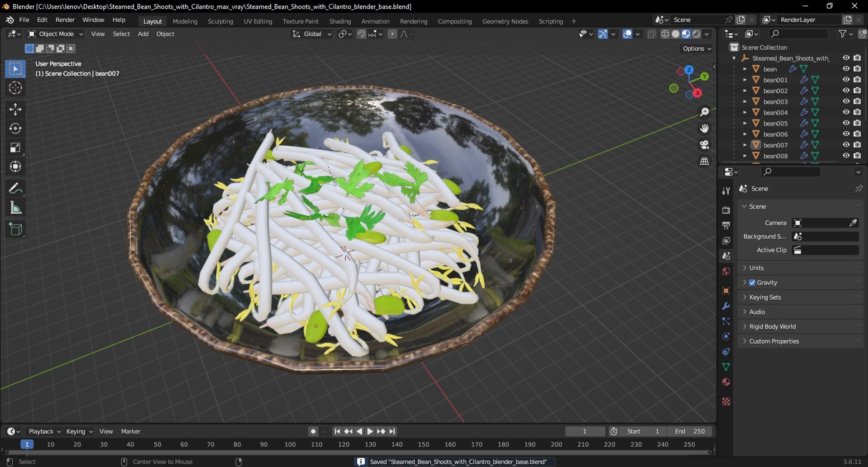Activate the Scale tool
868x467 pixels.
[15, 148]
